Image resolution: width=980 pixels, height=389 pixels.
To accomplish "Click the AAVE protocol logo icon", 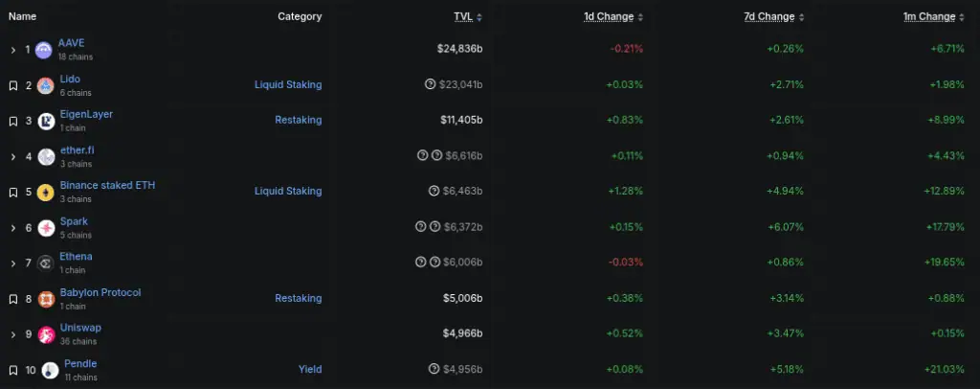I will point(43,50).
